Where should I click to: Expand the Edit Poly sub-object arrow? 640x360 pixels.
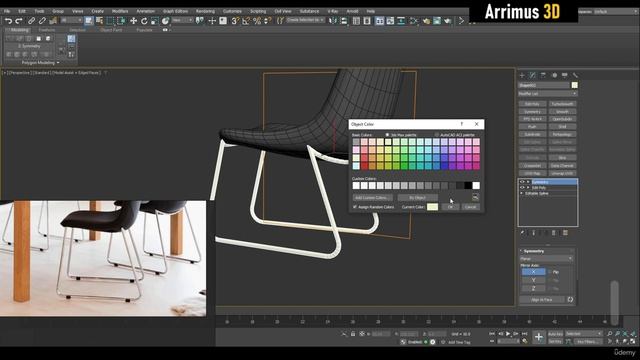point(528,188)
